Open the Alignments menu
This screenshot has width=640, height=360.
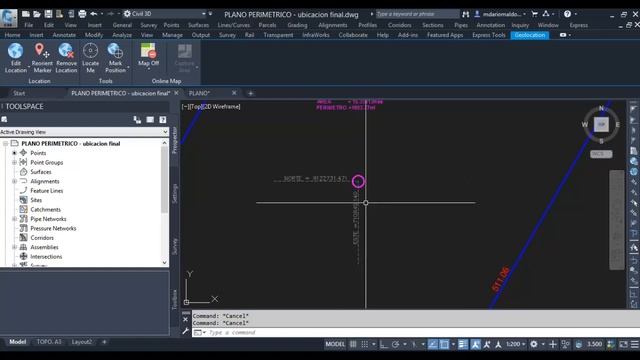333,25
